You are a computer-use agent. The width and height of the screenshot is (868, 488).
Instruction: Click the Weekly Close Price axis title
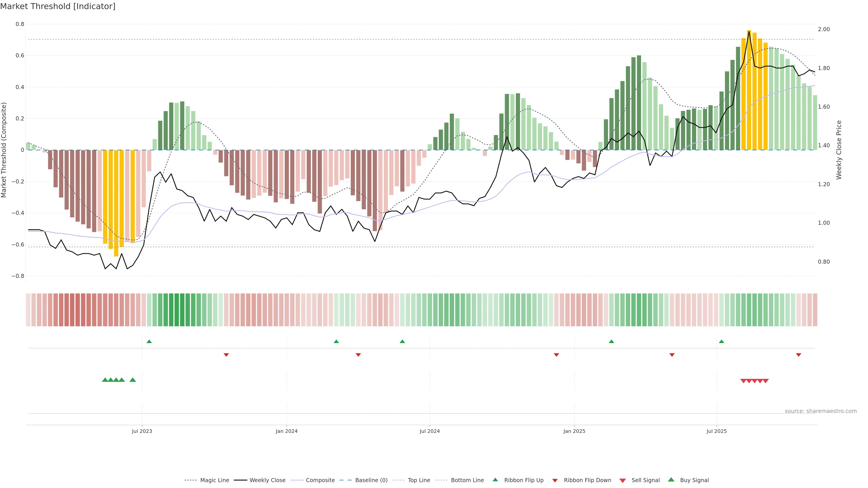pyautogui.click(x=839, y=150)
